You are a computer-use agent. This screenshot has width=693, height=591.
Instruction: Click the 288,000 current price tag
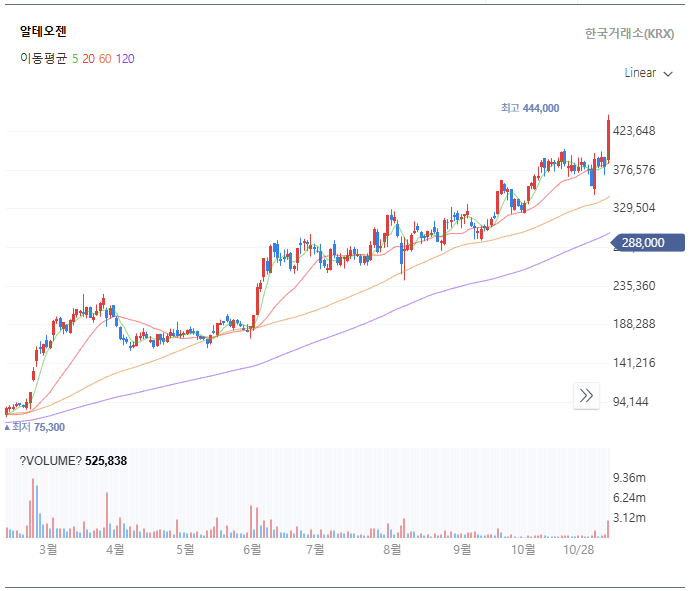647,243
